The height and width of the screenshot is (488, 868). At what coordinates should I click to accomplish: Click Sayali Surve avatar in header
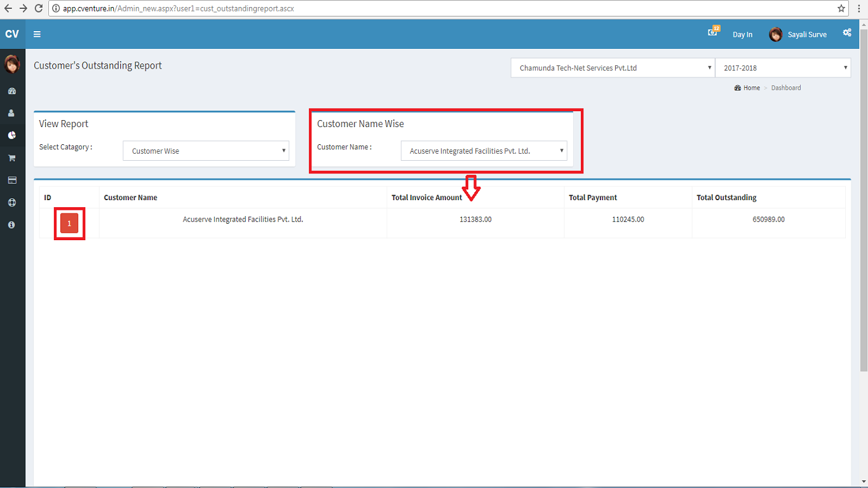point(775,34)
